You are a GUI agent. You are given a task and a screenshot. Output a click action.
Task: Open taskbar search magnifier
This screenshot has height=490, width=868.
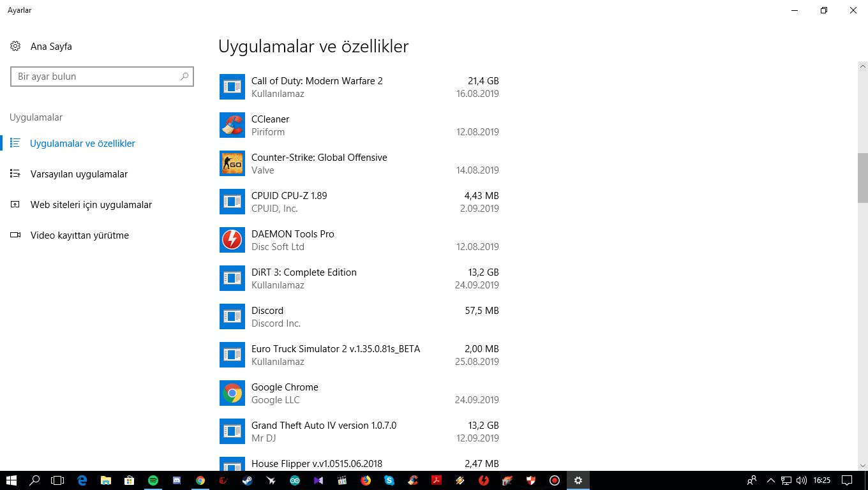point(34,480)
